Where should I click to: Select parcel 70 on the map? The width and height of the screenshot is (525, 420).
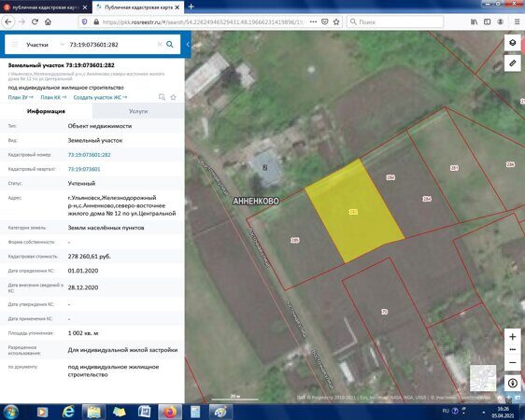click(x=384, y=312)
